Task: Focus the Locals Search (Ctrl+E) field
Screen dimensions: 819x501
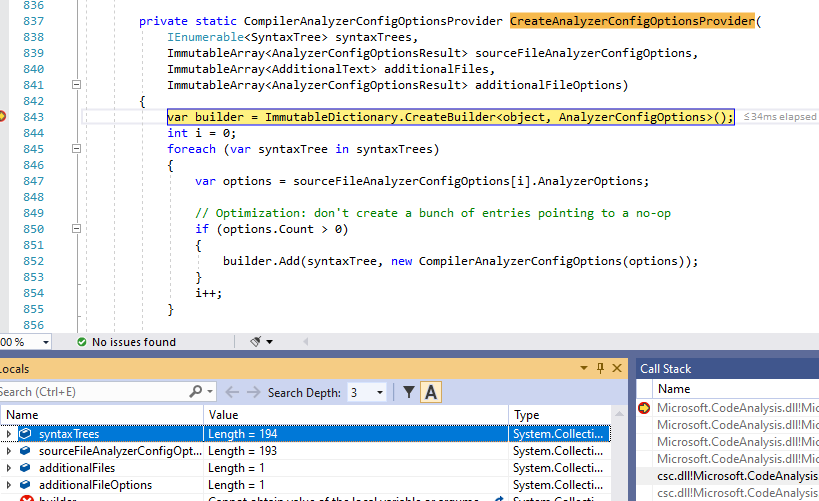Action: coord(91,392)
